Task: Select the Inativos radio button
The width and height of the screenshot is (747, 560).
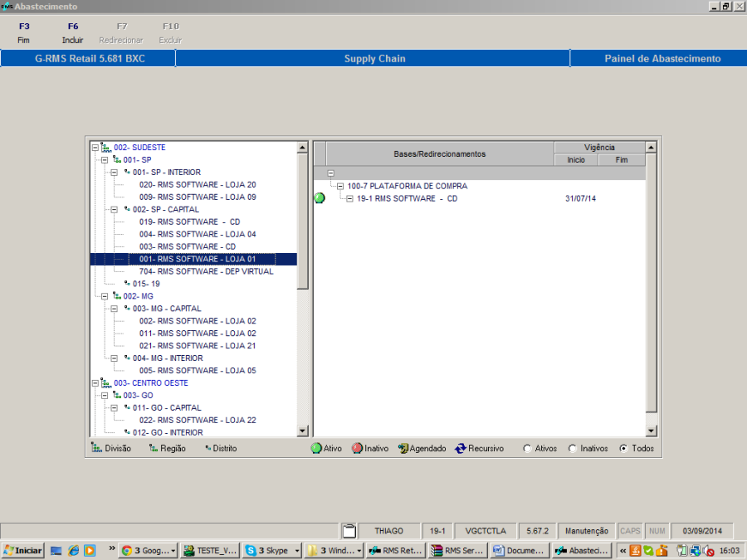Action: click(572, 449)
